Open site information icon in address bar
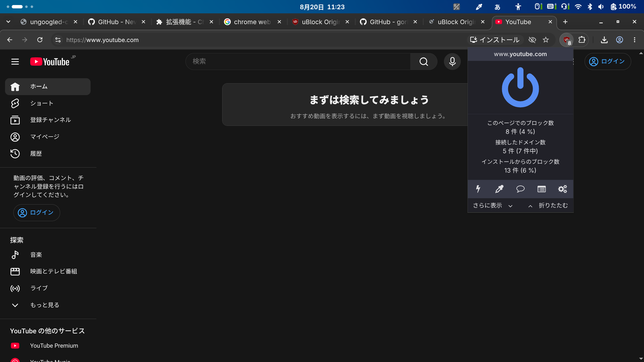This screenshot has width=644, height=362. 58,40
